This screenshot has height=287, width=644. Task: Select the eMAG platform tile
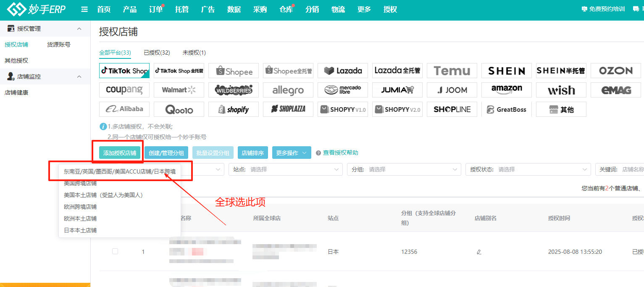[616, 90]
